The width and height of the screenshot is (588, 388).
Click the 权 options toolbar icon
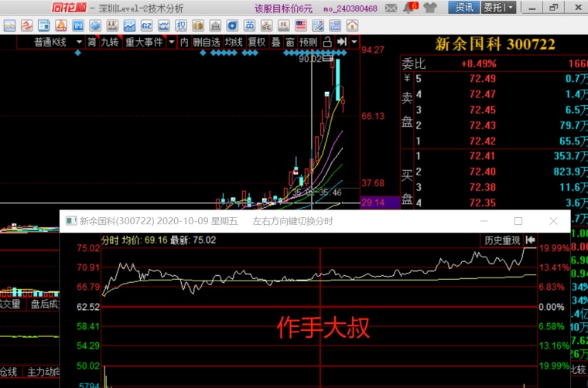[181, 26]
